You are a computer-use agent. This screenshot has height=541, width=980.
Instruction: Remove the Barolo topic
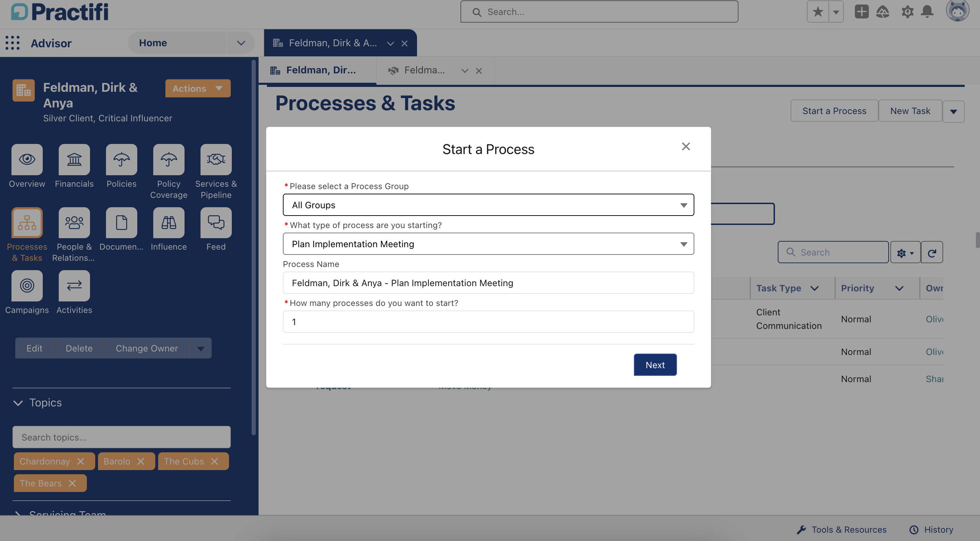(141, 461)
